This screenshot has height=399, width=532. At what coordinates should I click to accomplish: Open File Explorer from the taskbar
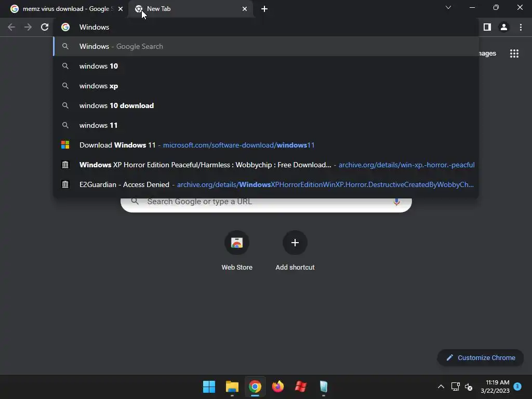pos(232,387)
